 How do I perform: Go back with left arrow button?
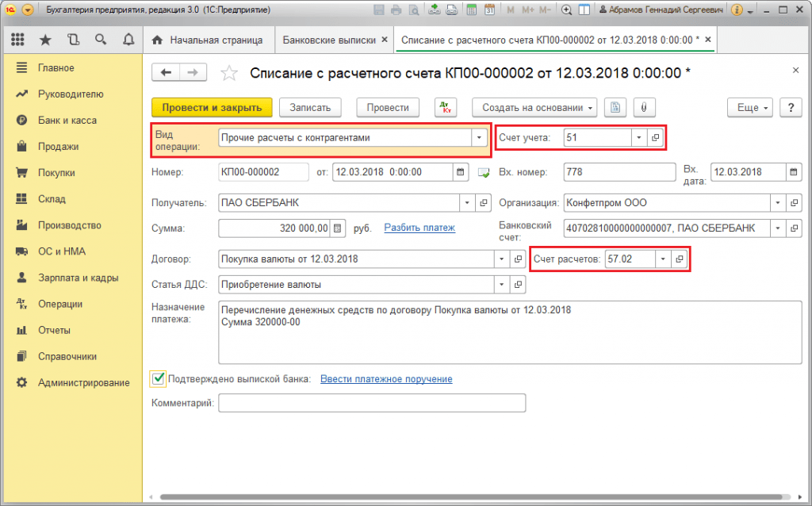166,72
